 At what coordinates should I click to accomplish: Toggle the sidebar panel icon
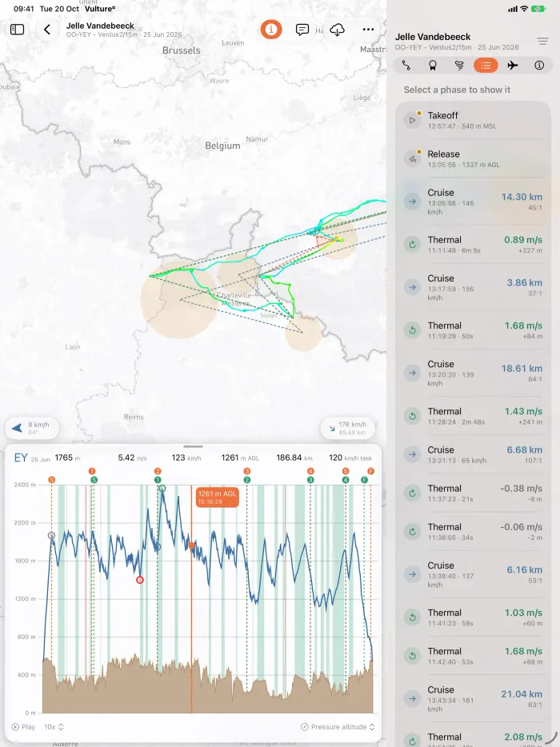[17, 30]
